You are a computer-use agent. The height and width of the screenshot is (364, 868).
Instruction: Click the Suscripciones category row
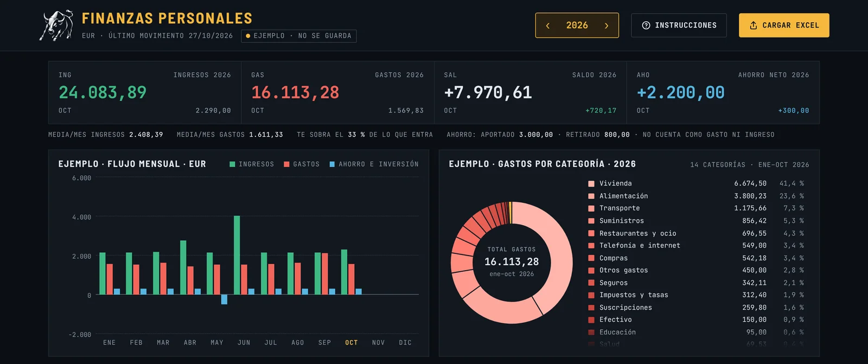[x=696, y=308]
